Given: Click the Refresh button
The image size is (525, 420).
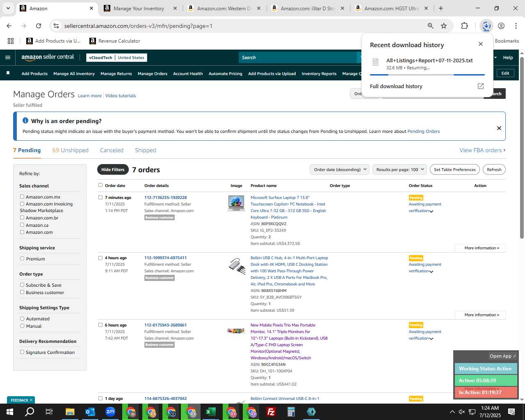Looking at the screenshot, I should (494, 169).
